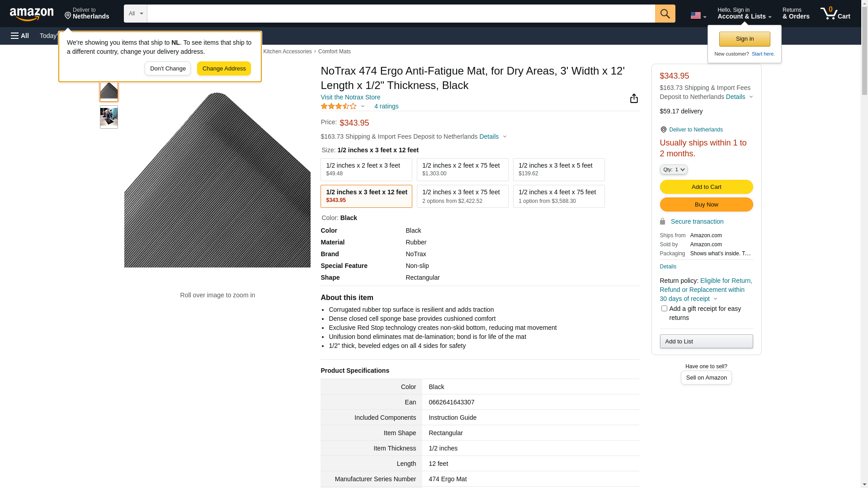Open the Qty quantity dropdown

(673, 169)
